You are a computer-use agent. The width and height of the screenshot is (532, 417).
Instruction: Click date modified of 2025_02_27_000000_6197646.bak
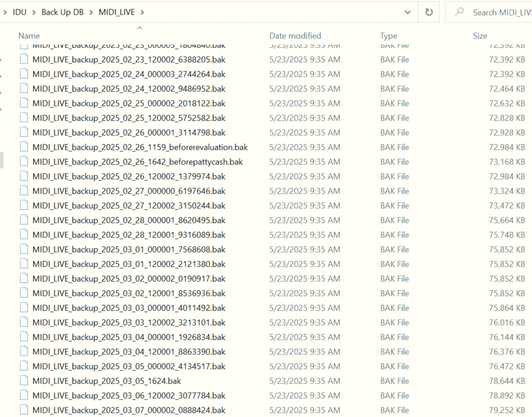click(x=304, y=191)
